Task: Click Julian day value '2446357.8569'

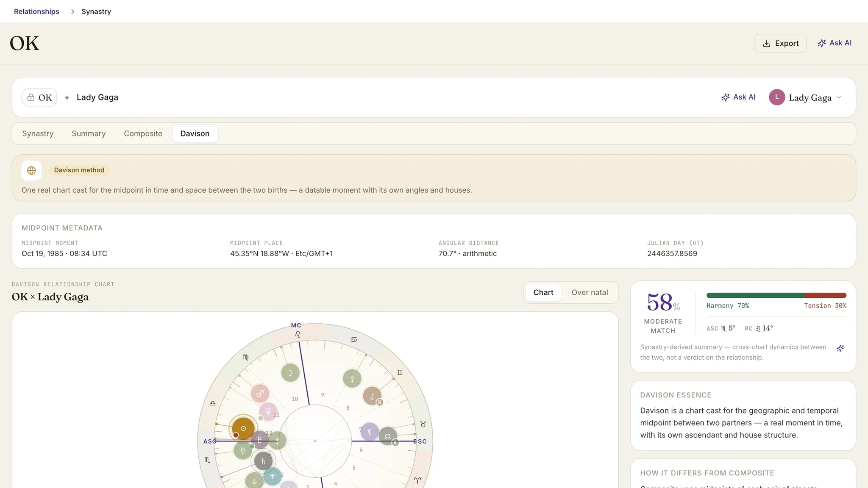Action: click(672, 253)
